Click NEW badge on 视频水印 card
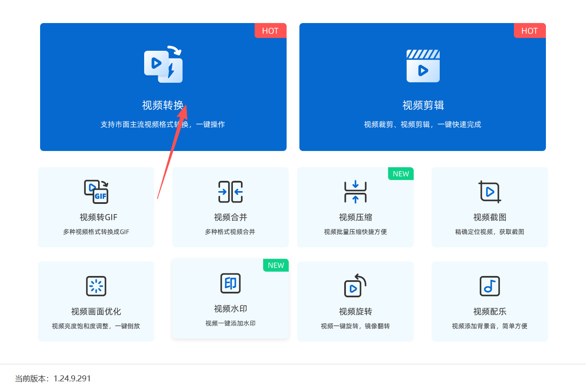586x392 pixels. (x=276, y=265)
